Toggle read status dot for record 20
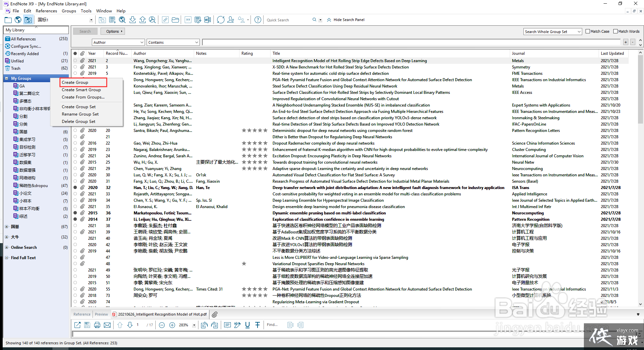The height and width of the screenshot is (350, 644). tap(75, 131)
